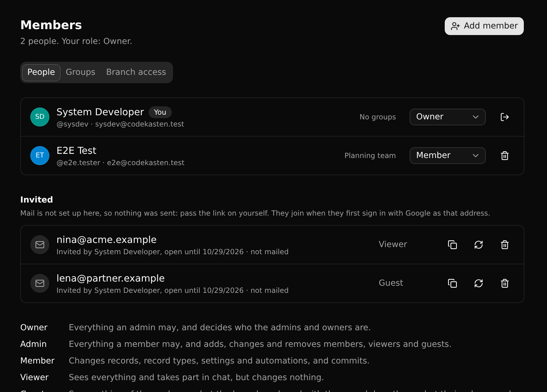The image size is (547, 392).
Task: Switch to the Groups tab
Action: (81, 72)
